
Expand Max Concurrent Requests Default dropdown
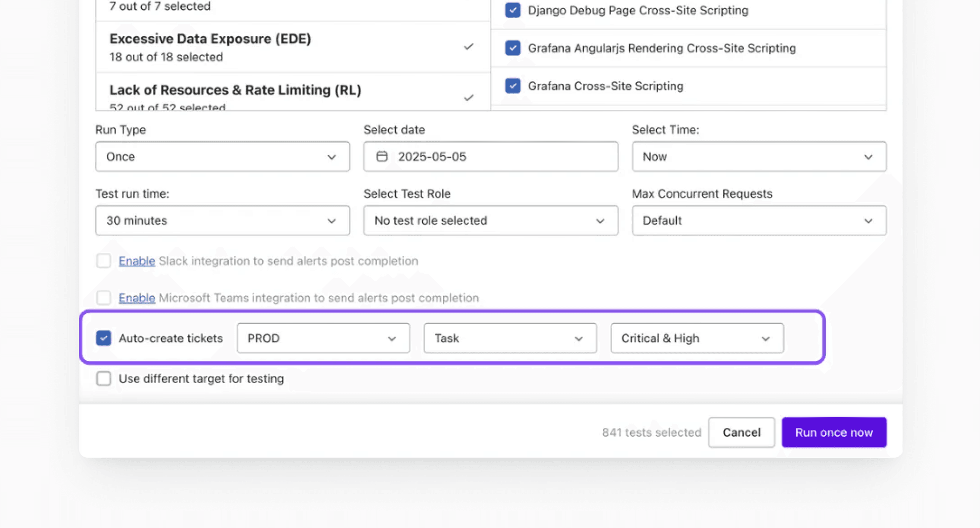pos(759,220)
